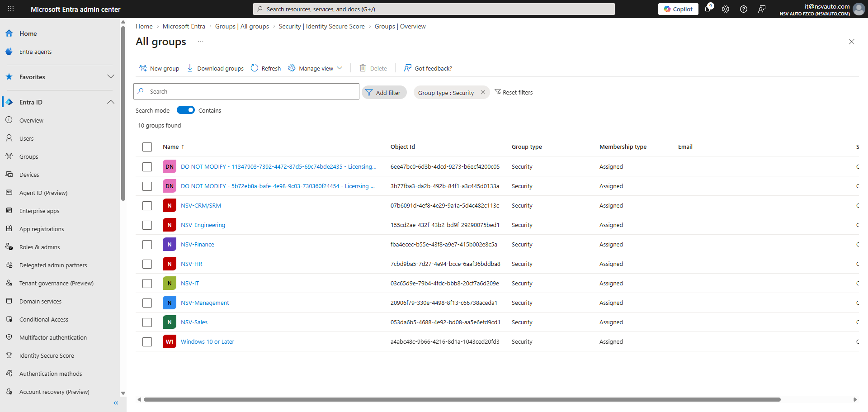Sort the table by Name column
The height and width of the screenshot is (412, 868).
click(x=173, y=147)
